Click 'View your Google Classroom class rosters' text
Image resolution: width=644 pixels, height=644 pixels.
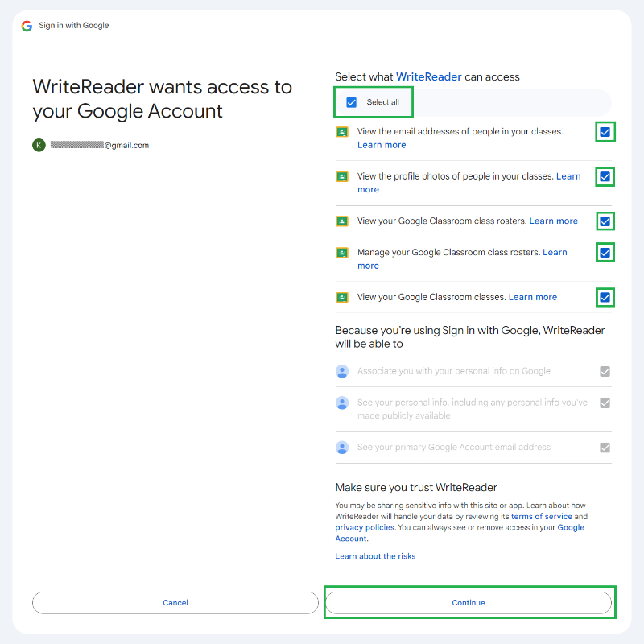(x=442, y=221)
